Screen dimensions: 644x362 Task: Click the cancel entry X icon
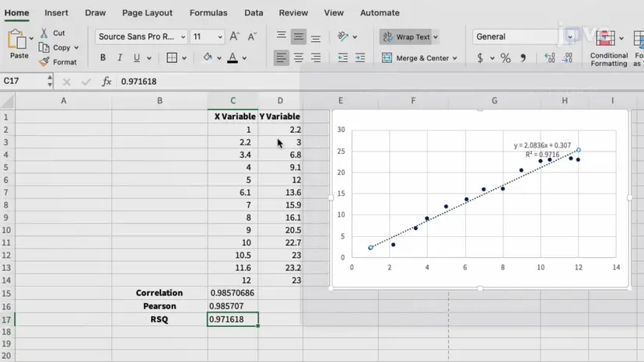[67, 82]
